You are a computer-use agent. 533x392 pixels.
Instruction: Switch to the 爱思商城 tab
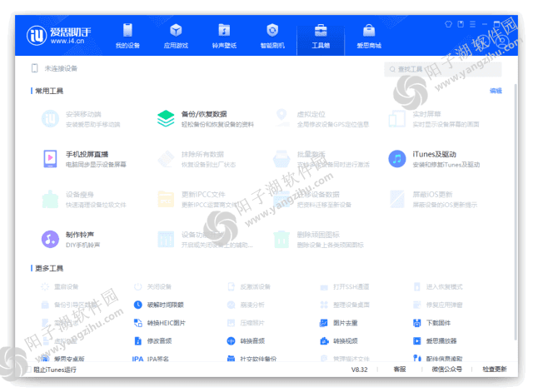click(x=369, y=36)
